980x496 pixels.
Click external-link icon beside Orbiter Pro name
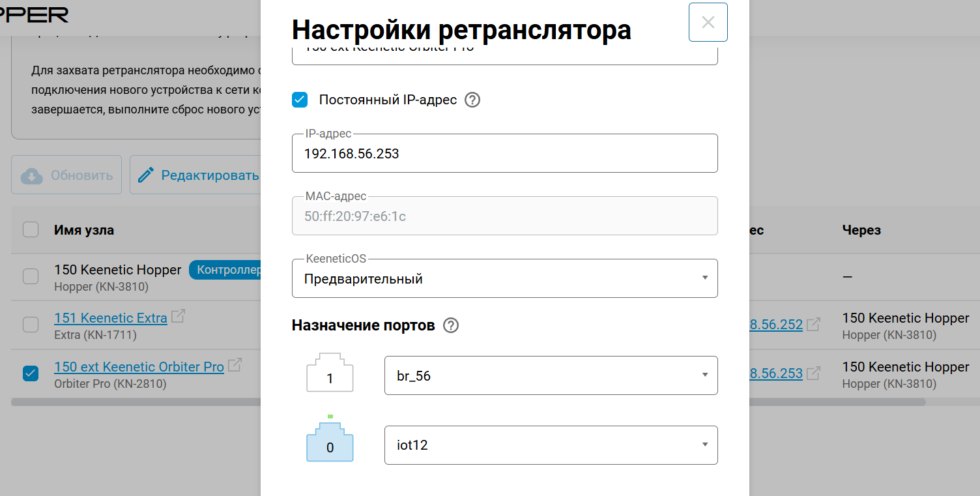pyautogui.click(x=235, y=366)
